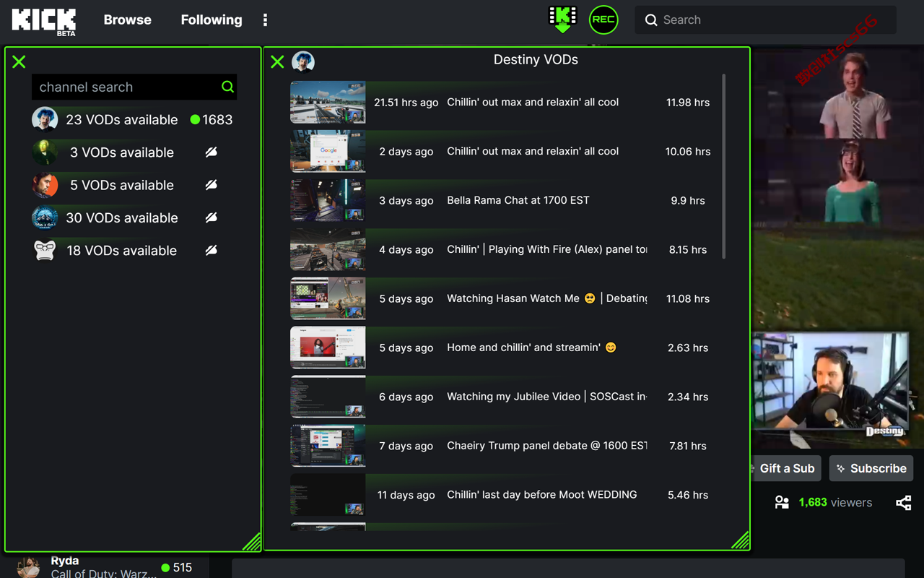
Task: Click Ryda's avatar in the sidebar
Action: click(29, 567)
